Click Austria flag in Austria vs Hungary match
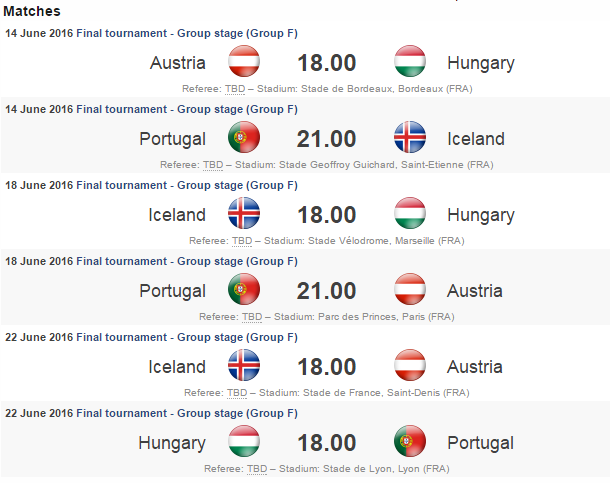 click(244, 62)
